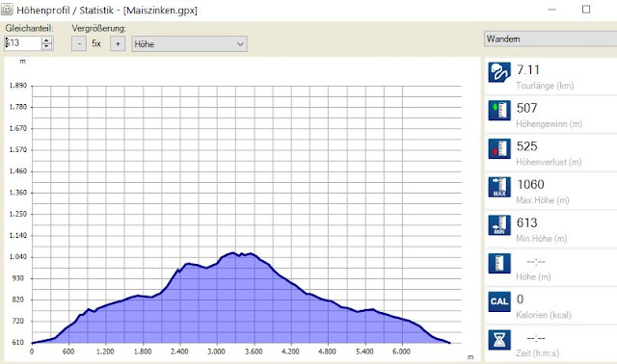Click the Zeit (h:m:s) label
Viewport: 617px width, 364px height.
click(x=538, y=353)
